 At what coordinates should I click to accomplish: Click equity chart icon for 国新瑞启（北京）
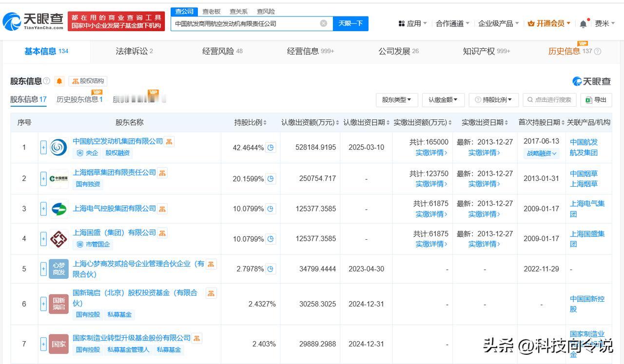click(211, 293)
